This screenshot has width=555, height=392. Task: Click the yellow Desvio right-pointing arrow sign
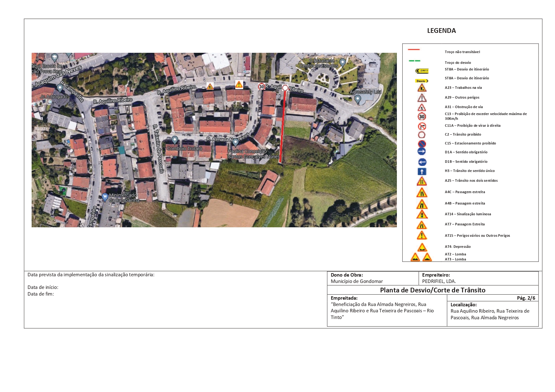(x=422, y=81)
